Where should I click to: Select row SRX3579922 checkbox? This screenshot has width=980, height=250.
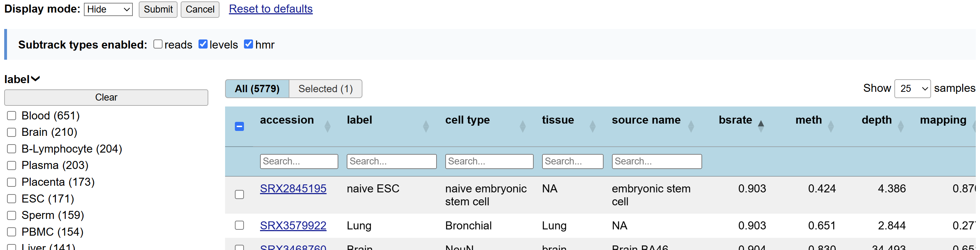[240, 226]
